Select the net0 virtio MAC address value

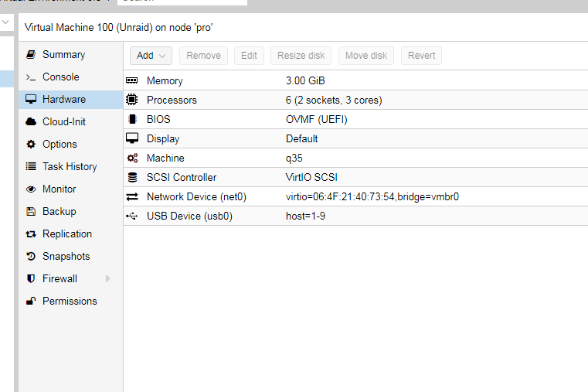[372, 197]
